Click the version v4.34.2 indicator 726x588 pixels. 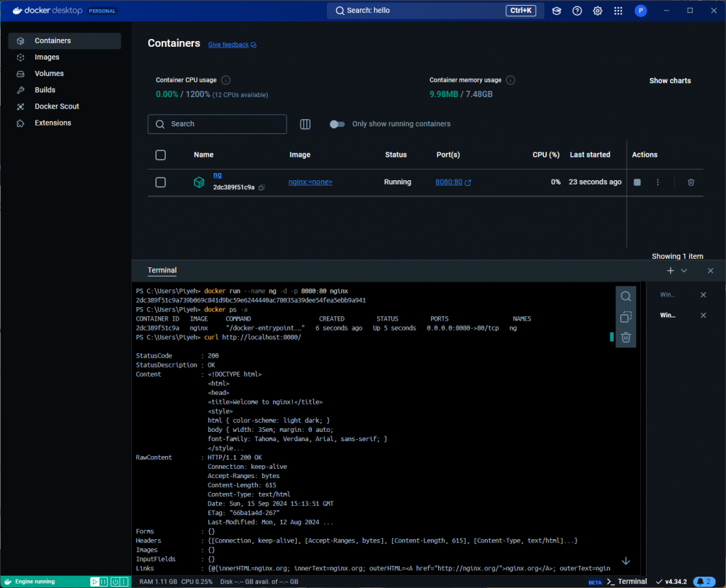pyautogui.click(x=672, y=582)
